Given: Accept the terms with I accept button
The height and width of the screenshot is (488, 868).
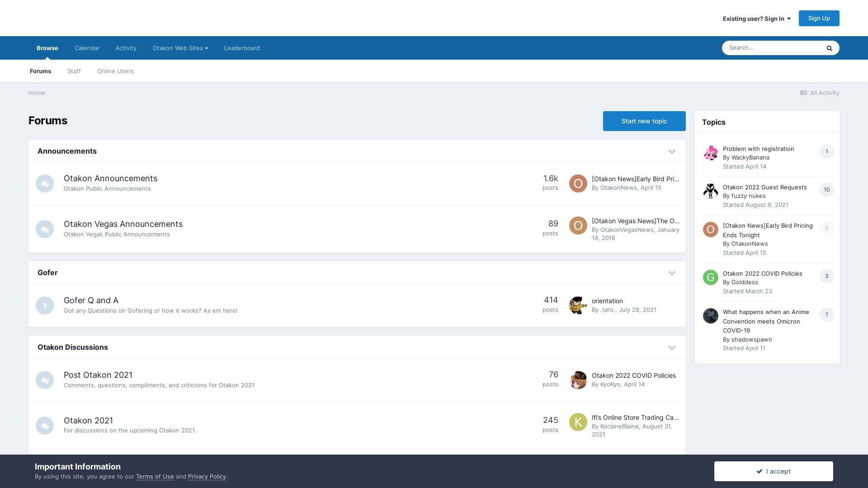Looking at the screenshot, I should pyautogui.click(x=774, y=471).
